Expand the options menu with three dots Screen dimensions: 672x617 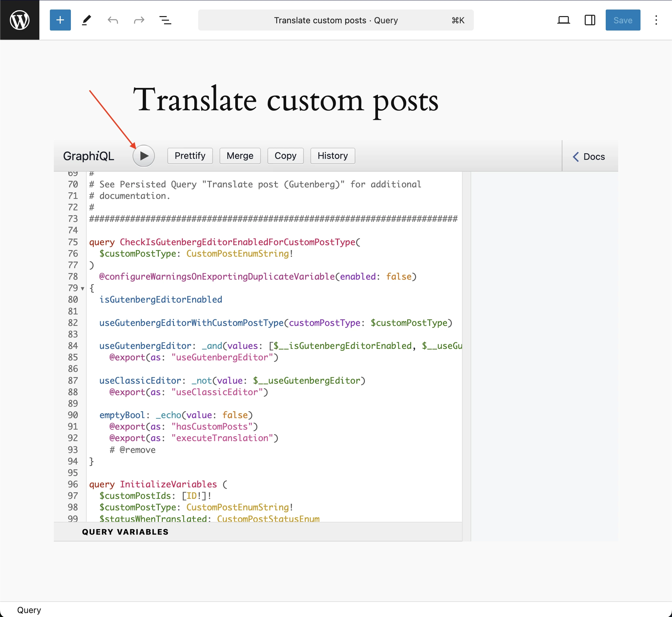click(656, 20)
